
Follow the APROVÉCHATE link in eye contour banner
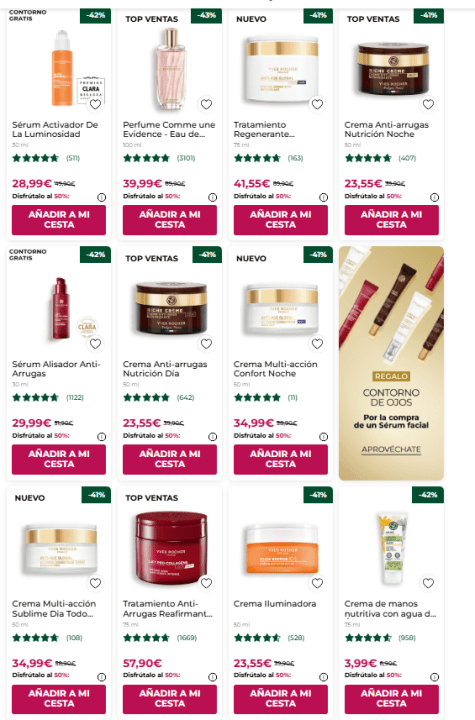[391, 450]
